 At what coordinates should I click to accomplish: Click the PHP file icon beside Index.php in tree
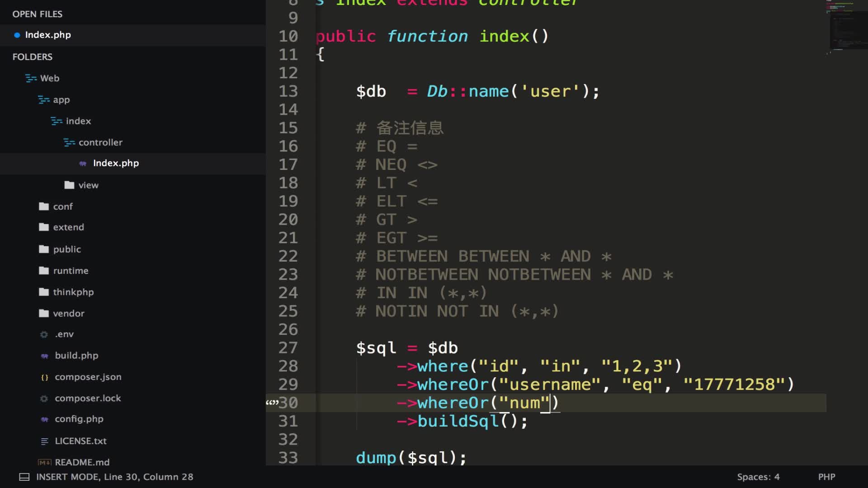click(x=83, y=164)
